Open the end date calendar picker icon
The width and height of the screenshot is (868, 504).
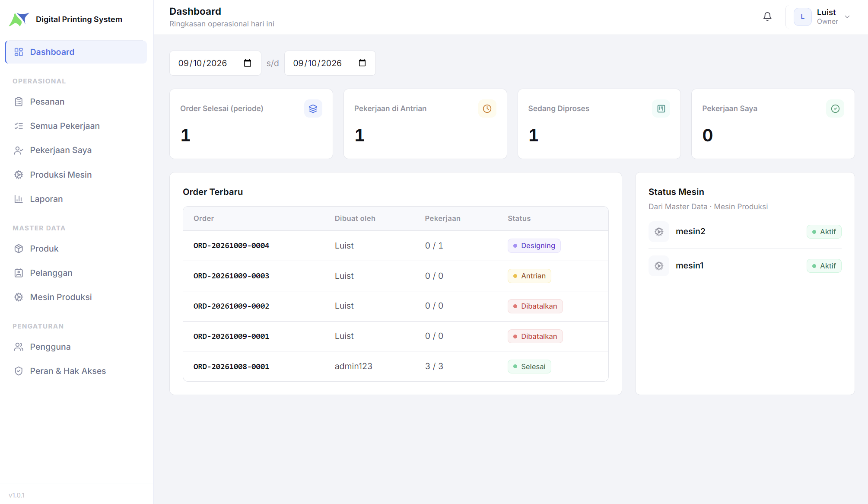coord(362,63)
